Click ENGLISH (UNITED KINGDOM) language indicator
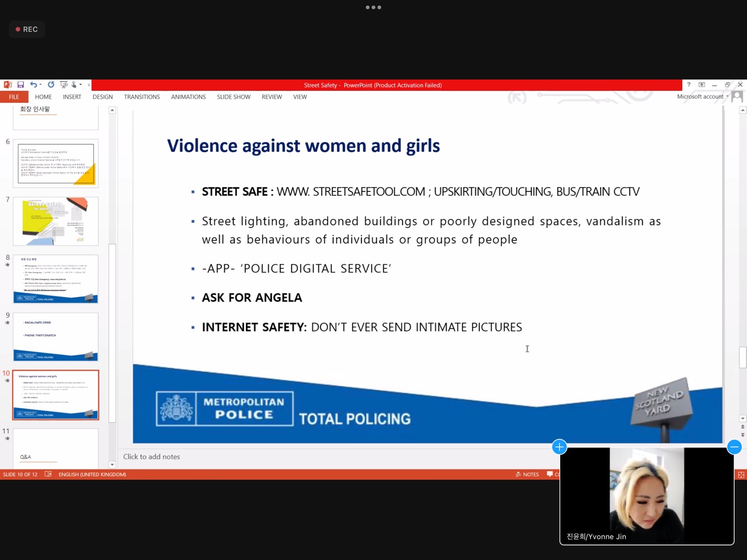Viewport: 747px width, 560px height. pyautogui.click(x=92, y=474)
